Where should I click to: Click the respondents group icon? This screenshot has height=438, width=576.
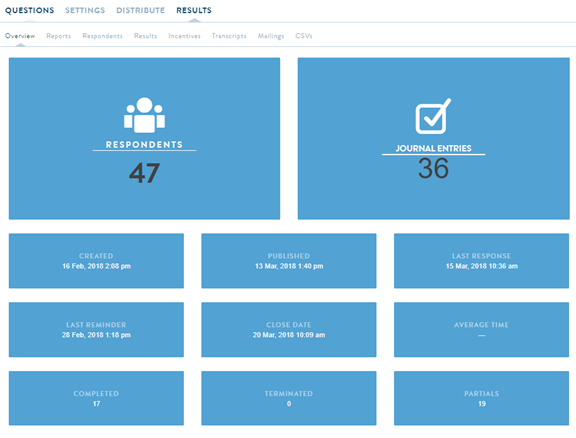pos(144,115)
